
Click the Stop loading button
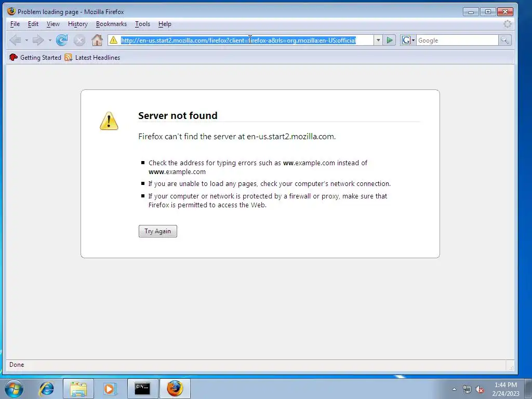click(79, 41)
